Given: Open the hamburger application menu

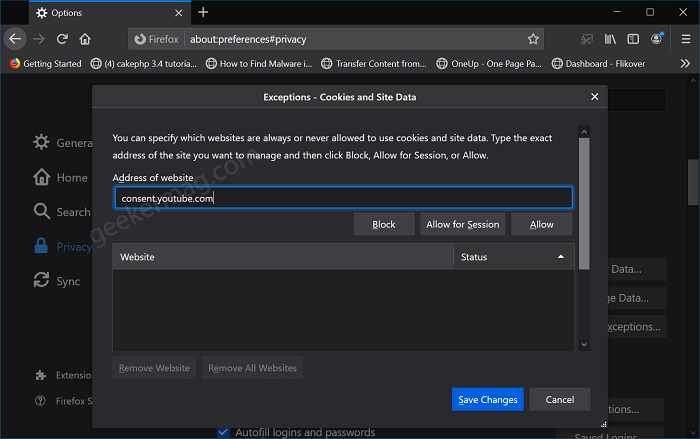Looking at the screenshot, I should coord(686,39).
